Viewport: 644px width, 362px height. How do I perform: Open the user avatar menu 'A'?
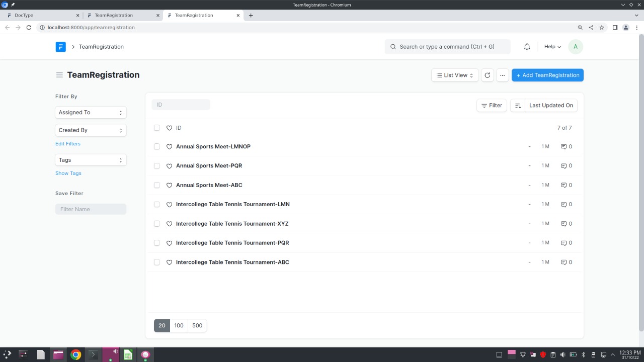575,47
